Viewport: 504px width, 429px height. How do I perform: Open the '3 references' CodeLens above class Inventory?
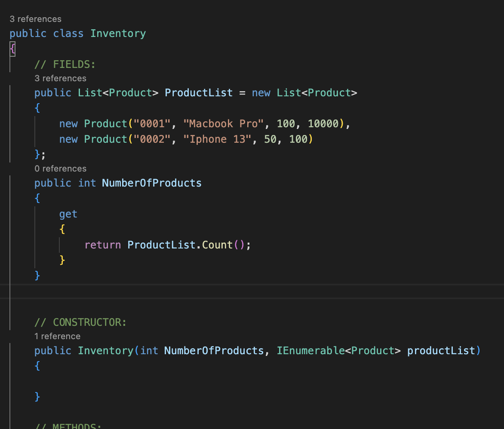pos(35,19)
